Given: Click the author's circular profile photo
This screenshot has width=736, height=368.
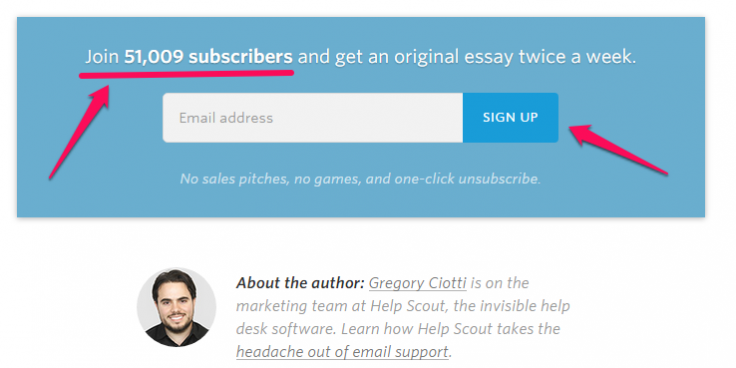Looking at the screenshot, I should (176, 307).
